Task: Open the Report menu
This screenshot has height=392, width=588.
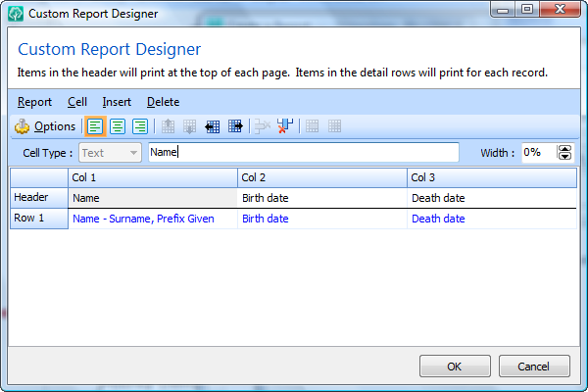Action: [x=34, y=102]
